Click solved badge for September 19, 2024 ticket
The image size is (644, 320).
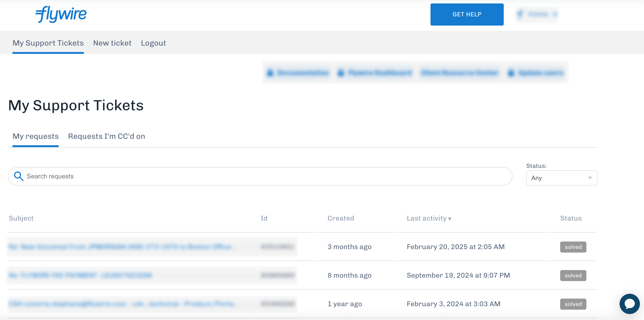(x=573, y=275)
